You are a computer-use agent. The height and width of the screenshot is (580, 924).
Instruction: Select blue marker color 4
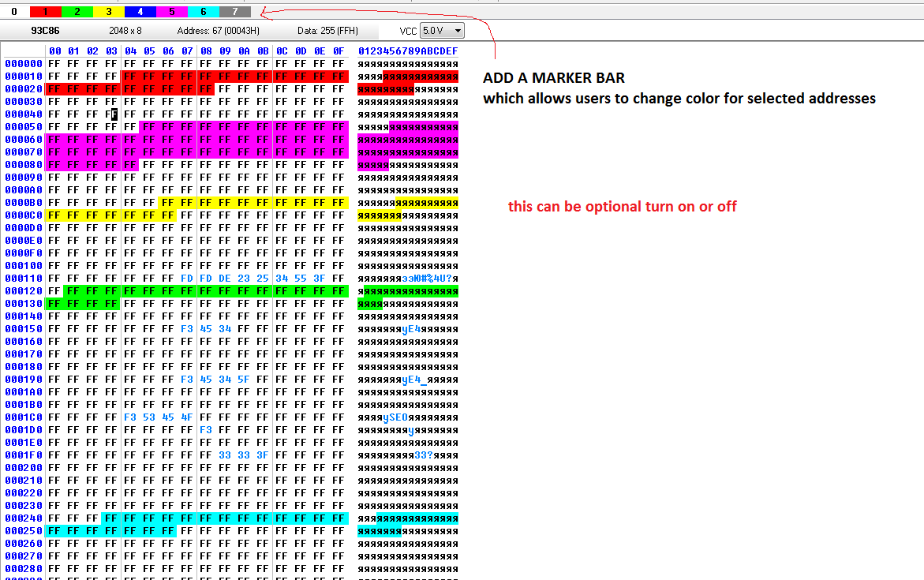point(140,10)
